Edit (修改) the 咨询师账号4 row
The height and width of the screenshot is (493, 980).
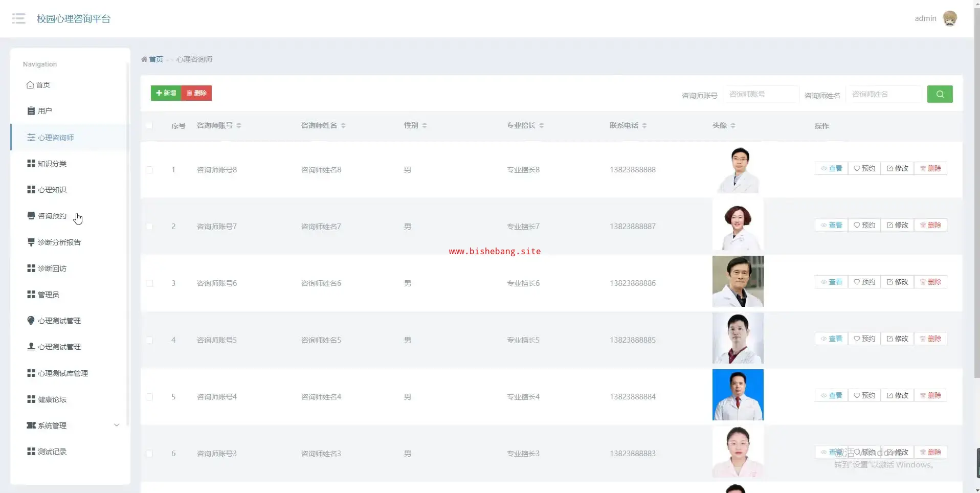point(897,395)
